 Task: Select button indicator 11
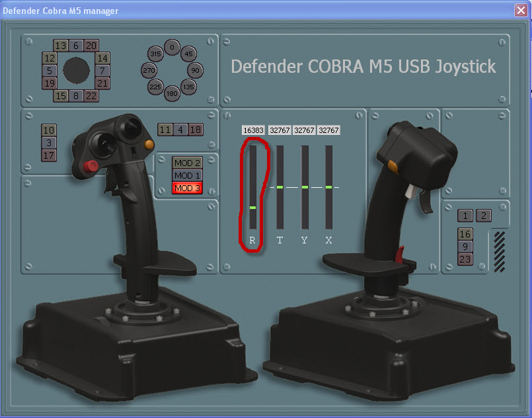(165, 130)
